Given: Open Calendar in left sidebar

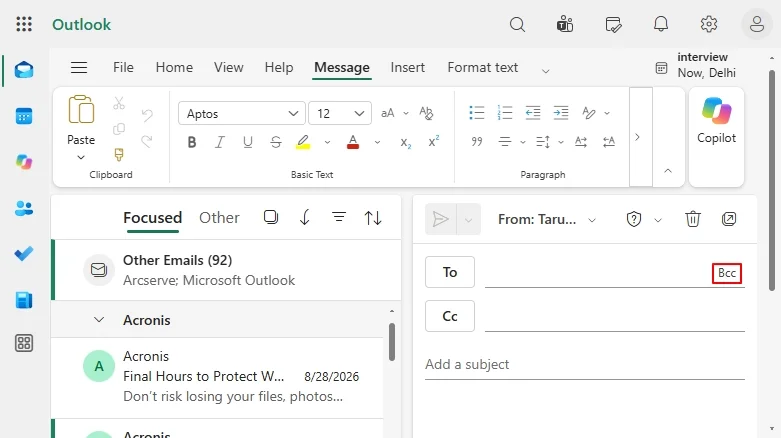Looking at the screenshot, I should click(24, 116).
